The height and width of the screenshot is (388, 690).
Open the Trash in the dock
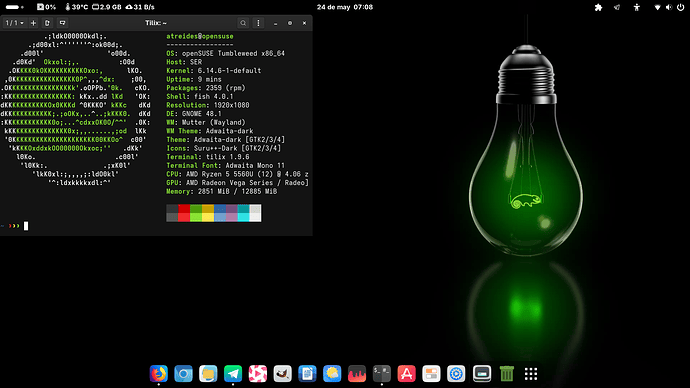click(x=506, y=374)
